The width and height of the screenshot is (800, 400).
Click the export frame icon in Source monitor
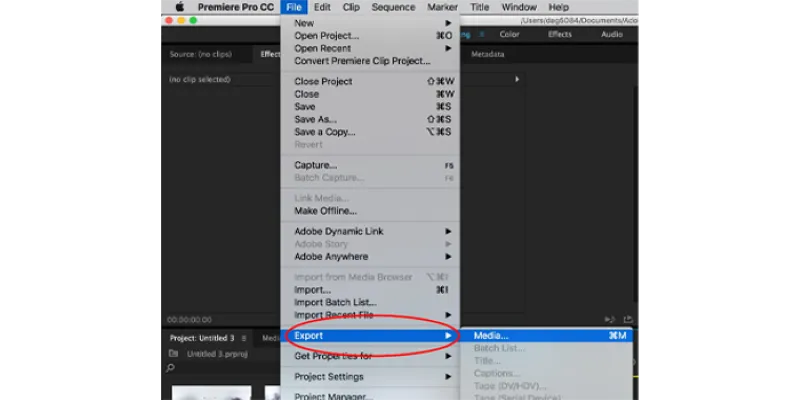pos(628,319)
